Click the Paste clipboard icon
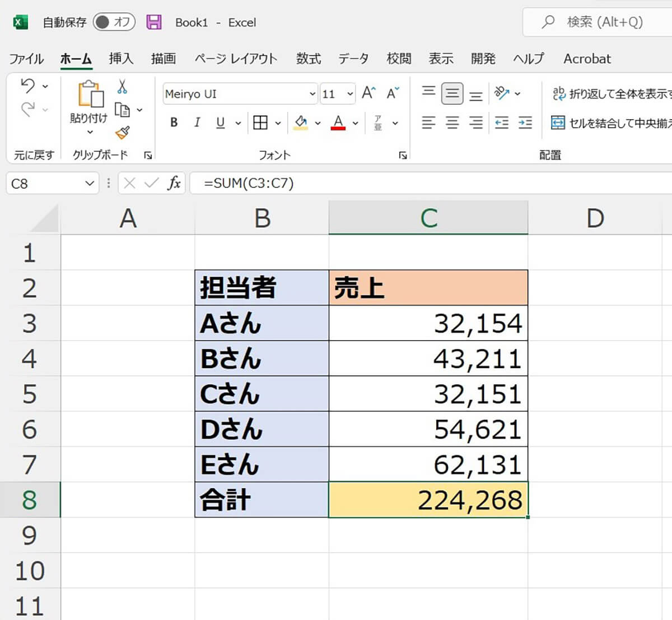The height and width of the screenshot is (620, 672). pyautogui.click(x=90, y=94)
